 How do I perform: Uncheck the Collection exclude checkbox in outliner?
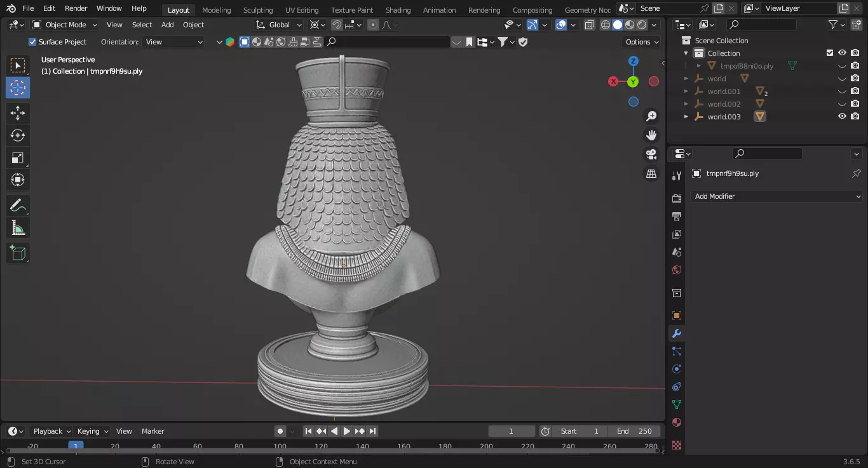829,53
